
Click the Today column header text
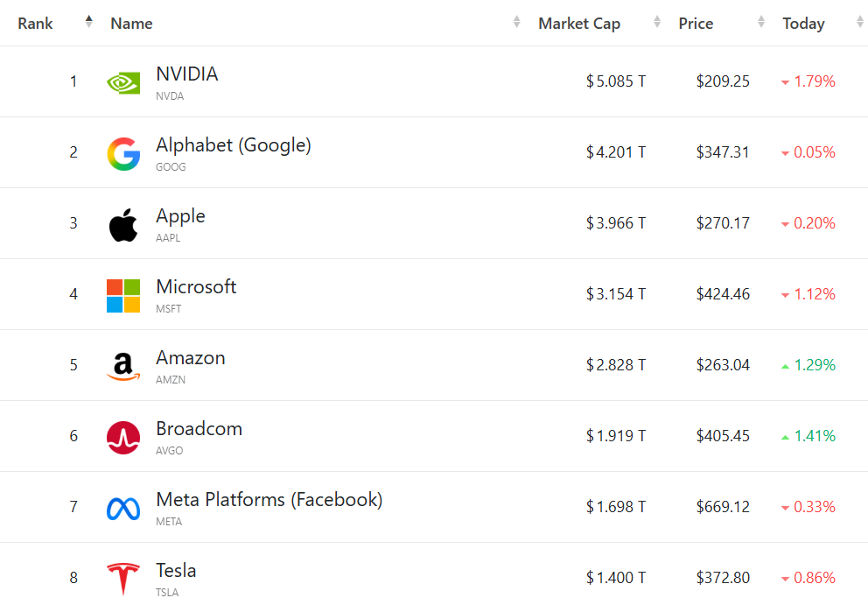[x=803, y=24]
